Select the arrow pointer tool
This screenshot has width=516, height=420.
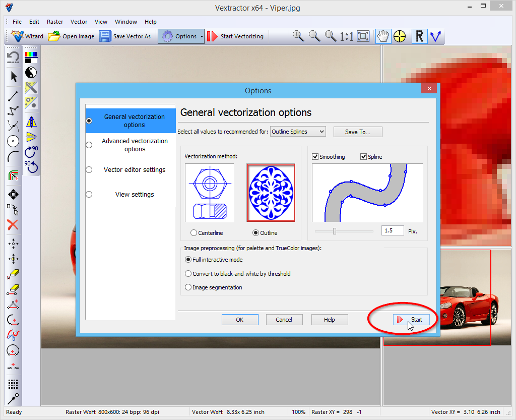coord(14,77)
